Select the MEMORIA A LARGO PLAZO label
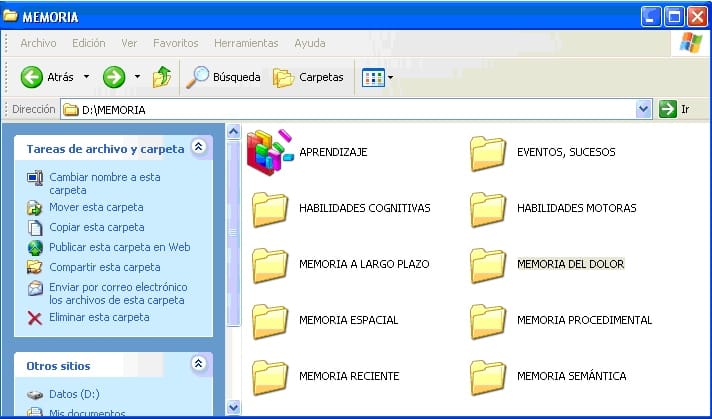Viewport: 712px width, 419px height. [364, 264]
